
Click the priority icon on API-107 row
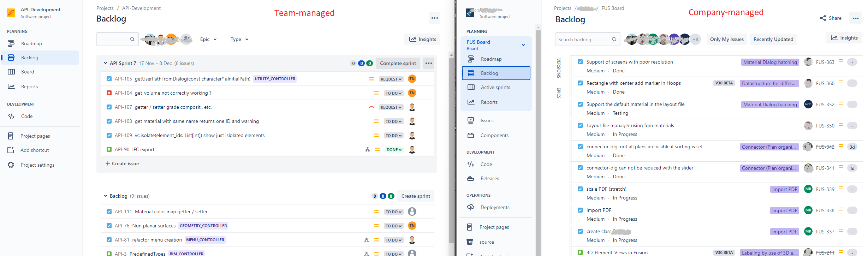click(x=371, y=107)
